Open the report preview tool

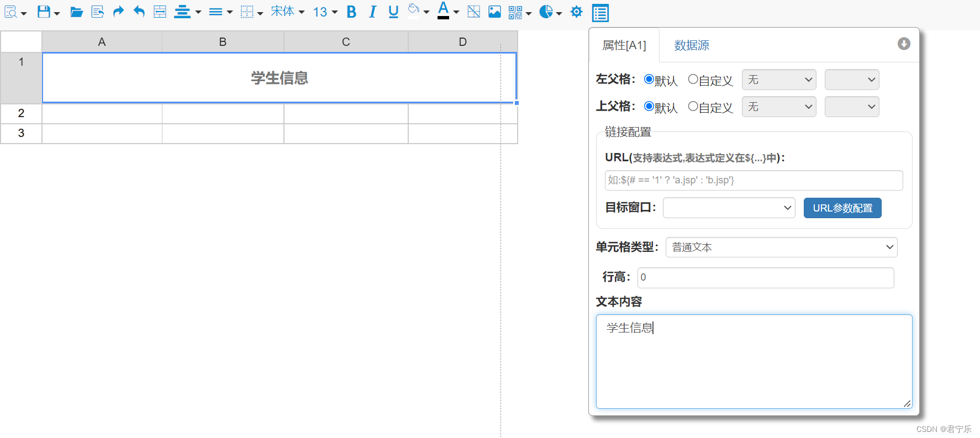coord(10,12)
